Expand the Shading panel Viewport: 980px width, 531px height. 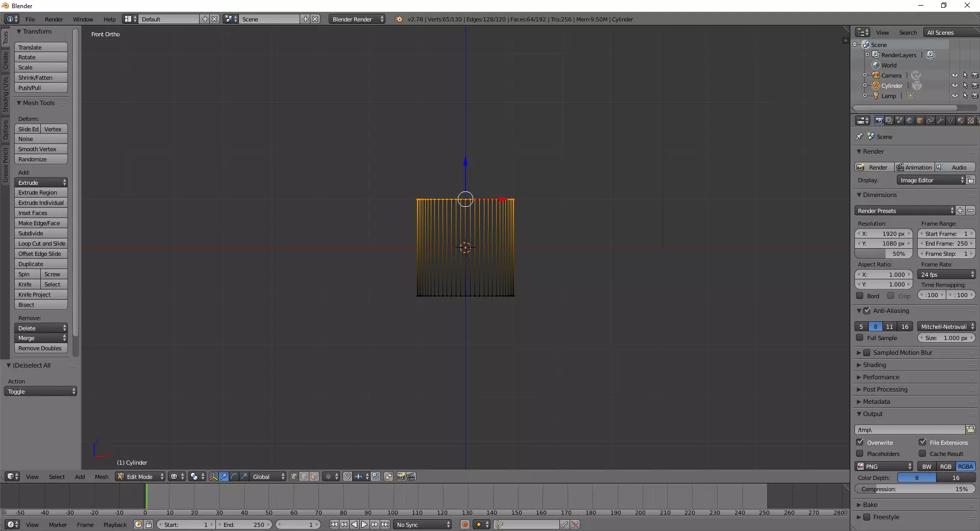point(874,365)
